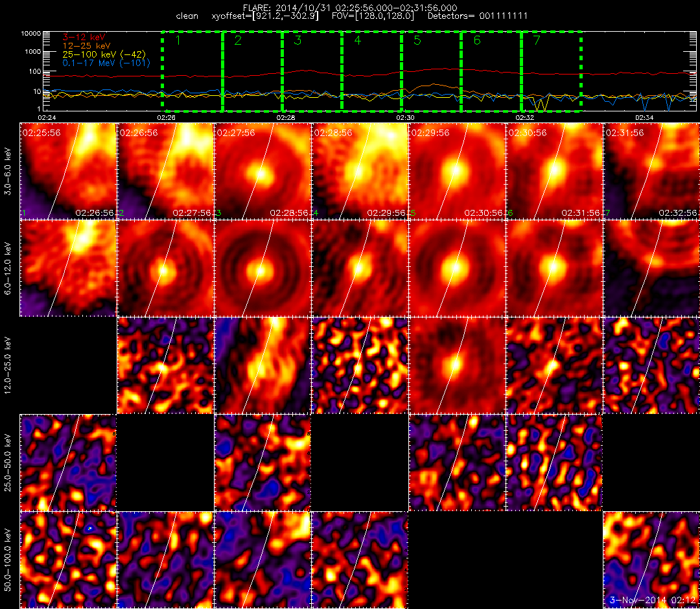
Task: Open the 12.0-25.0 keV image for interval 5
Action: click(x=457, y=366)
